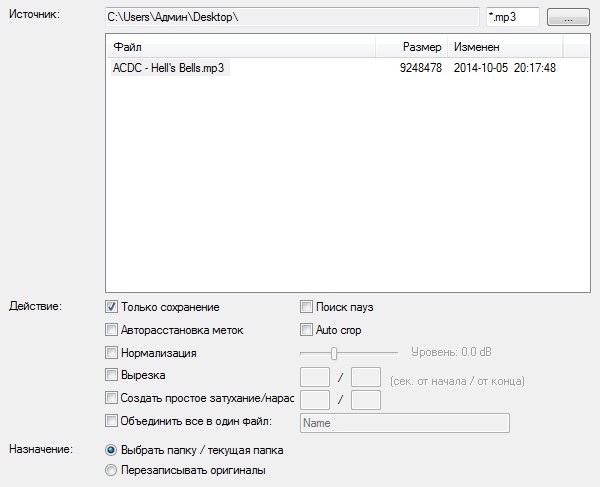Select Перезаписывать оригиналы radio button
Image resolution: width=600 pixels, height=487 pixels.
(x=111, y=470)
